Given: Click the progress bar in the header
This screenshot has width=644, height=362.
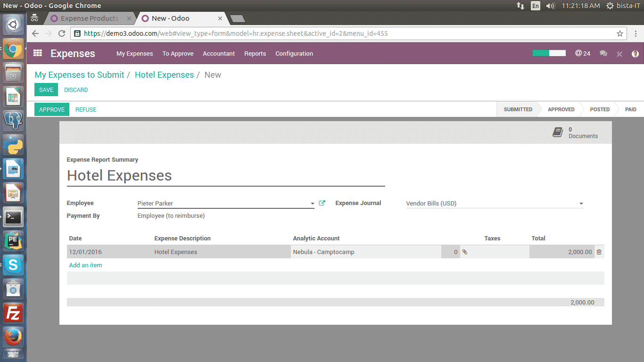Looking at the screenshot, I should click(549, 53).
